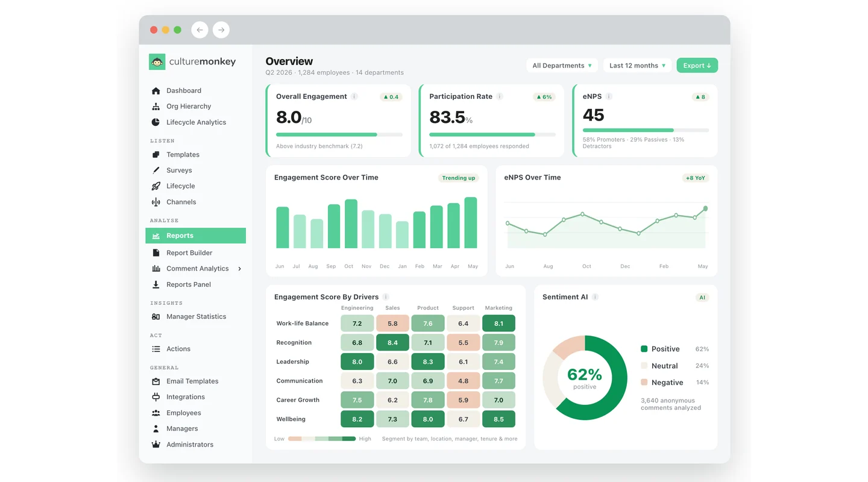
Task: Click the culturemonkey logo
Action: coord(192,61)
